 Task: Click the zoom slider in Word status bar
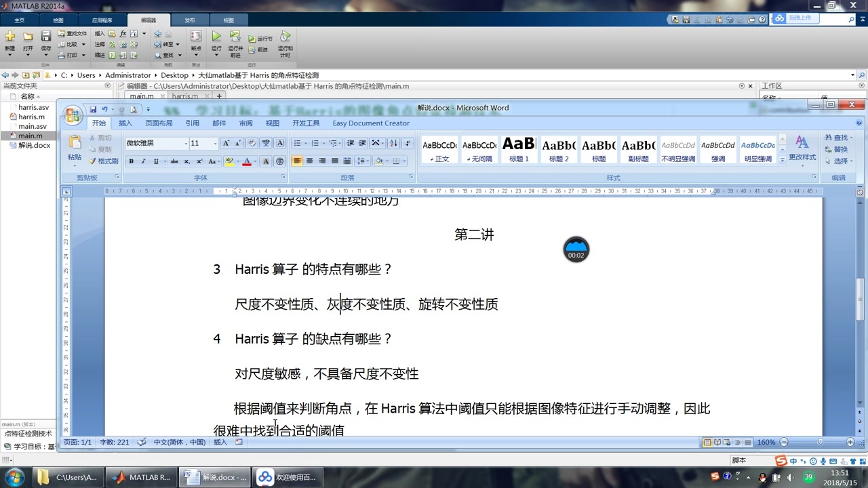(821, 443)
